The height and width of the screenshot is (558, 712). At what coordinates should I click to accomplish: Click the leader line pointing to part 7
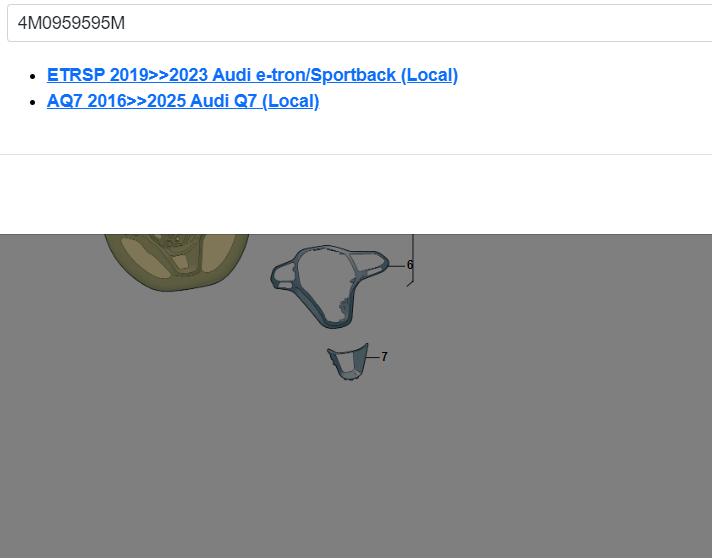373,357
